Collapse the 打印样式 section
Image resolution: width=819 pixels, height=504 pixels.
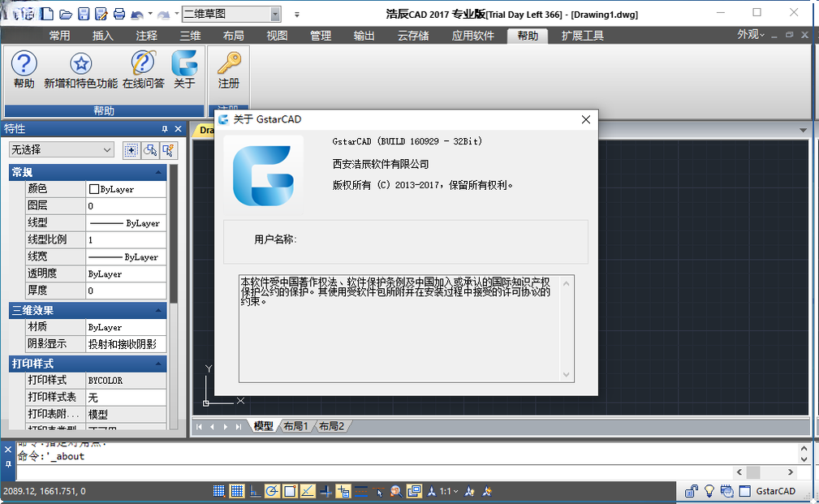(x=158, y=364)
